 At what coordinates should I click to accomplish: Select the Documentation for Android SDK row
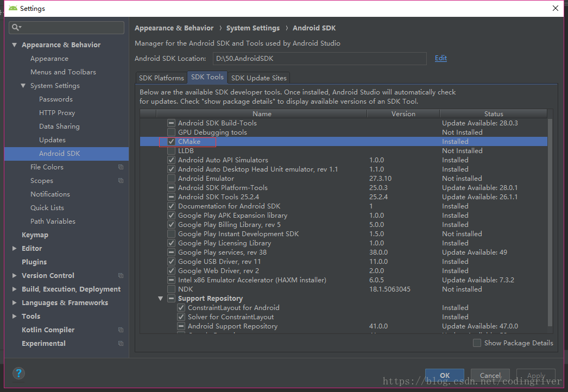[343, 206]
